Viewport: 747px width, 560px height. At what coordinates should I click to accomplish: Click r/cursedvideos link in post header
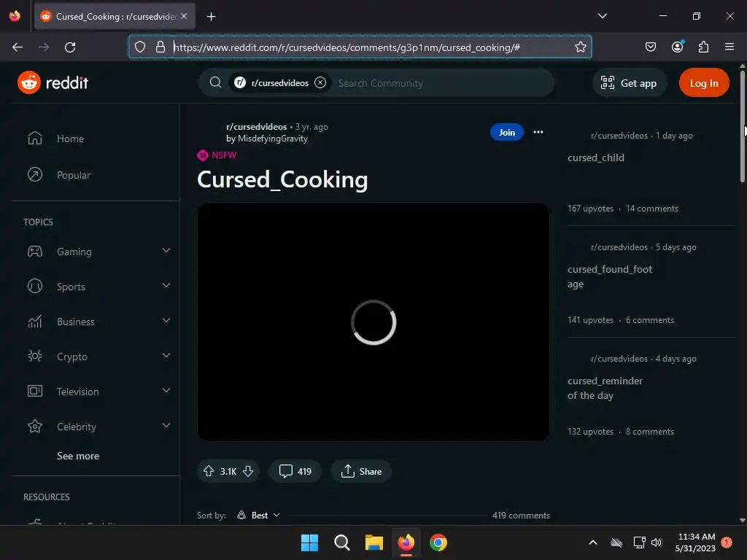coord(256,127)
